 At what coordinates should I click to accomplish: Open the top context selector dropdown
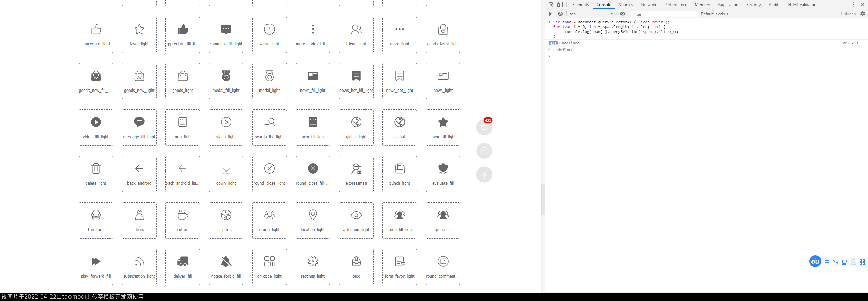click(x=591, y=14)
